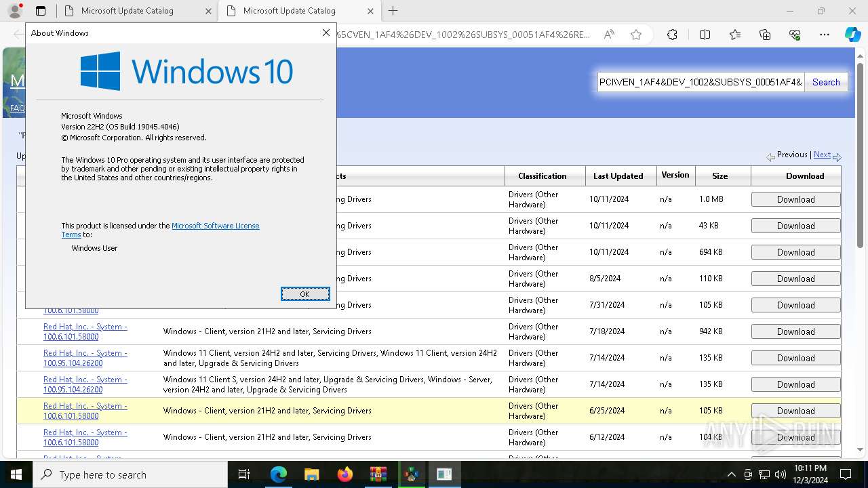Sort by Last Updated column header
Image resolution: width=868 pixels, height=488 pixels.
click(618, 176)
